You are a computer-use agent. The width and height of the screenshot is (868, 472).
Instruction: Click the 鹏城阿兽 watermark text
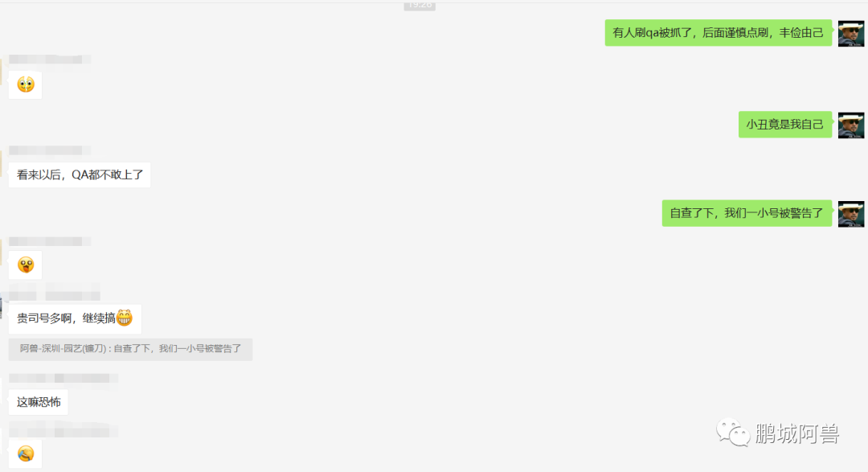pos(797,433)
